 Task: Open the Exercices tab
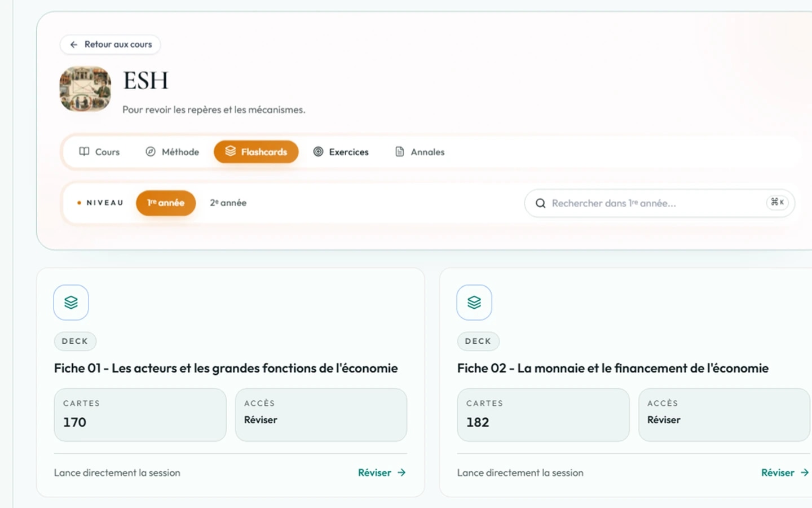click(x=341, y=152)
